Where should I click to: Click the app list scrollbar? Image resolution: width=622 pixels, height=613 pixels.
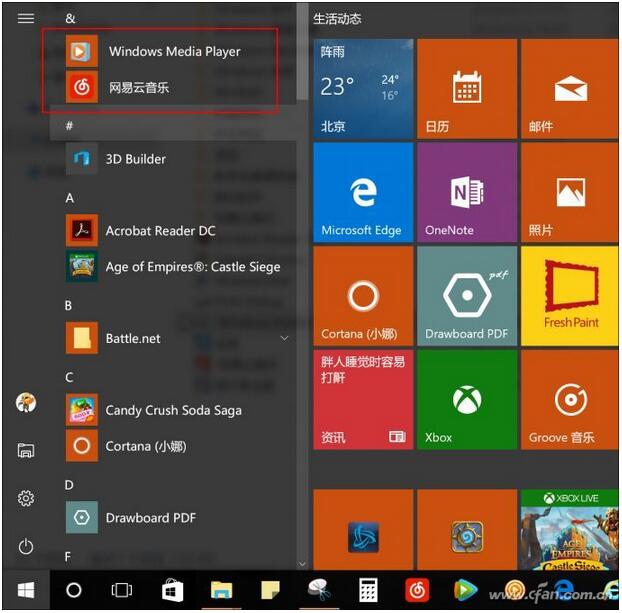click(301, 60)
